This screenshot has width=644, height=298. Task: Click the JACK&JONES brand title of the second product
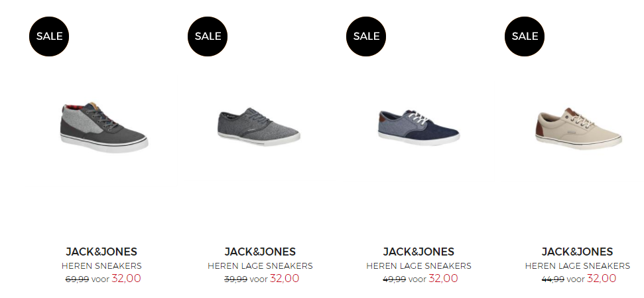click(x=260, y=252)
